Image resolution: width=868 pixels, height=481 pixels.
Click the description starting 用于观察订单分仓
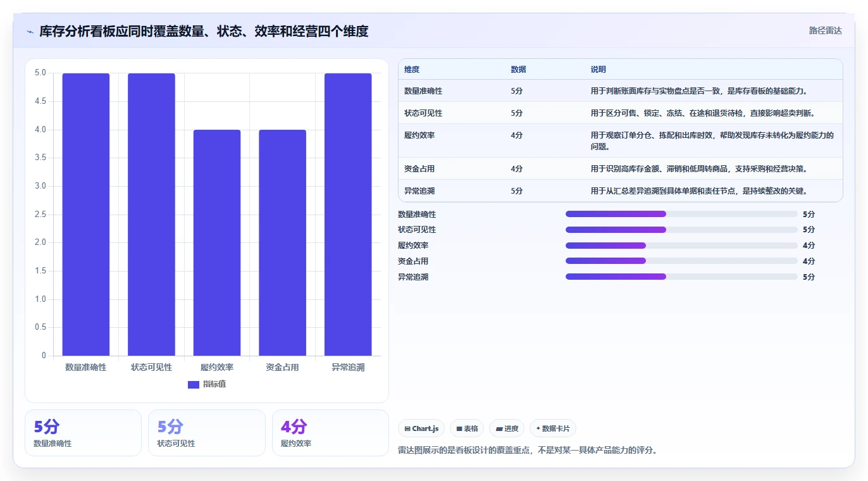(712, 141)
